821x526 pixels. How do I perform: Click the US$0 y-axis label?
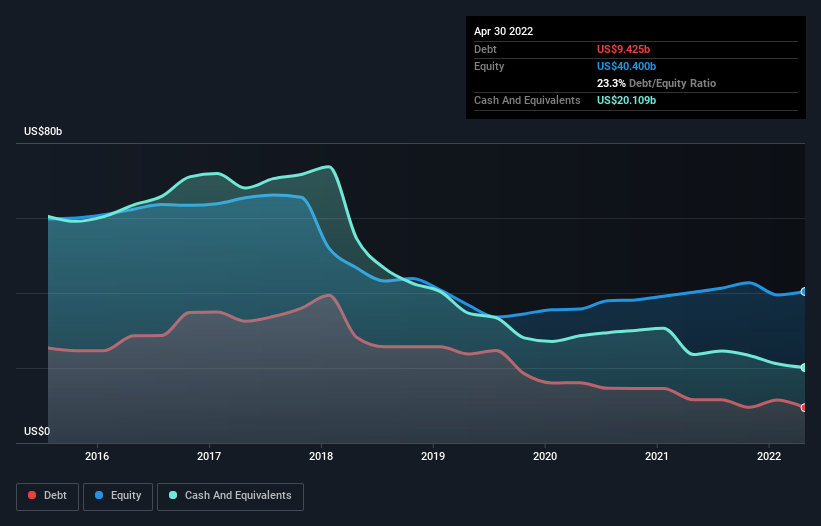click(x=37, y=431)
